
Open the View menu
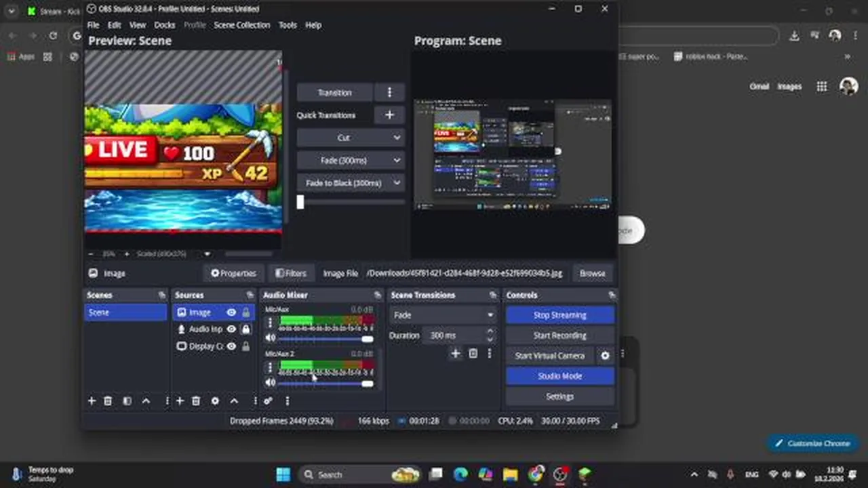point(138,25)
